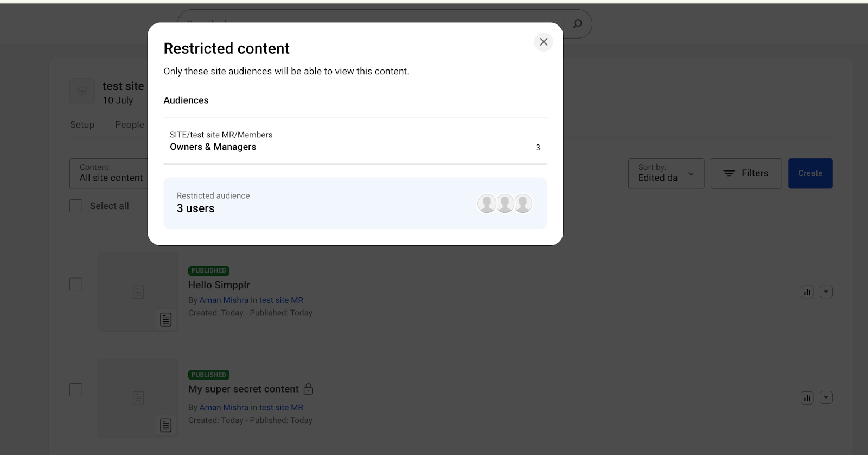Click the test site signpost icon
The image size is (868, 455).
click(82, 91)
